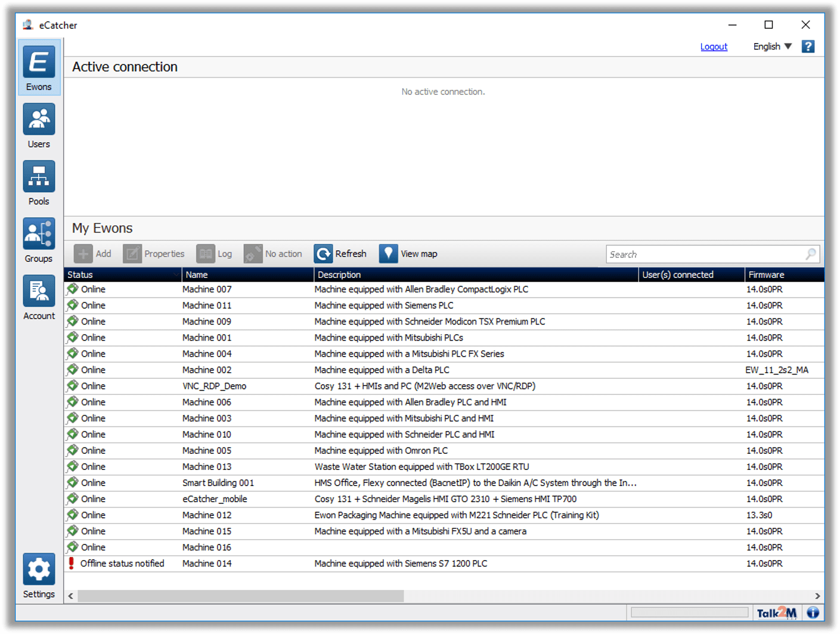Screen dimensions: 840x634
Task: Click 'Machine equipped with Allen Bradley CompactLogix PLC'
Action: [421, 289]
